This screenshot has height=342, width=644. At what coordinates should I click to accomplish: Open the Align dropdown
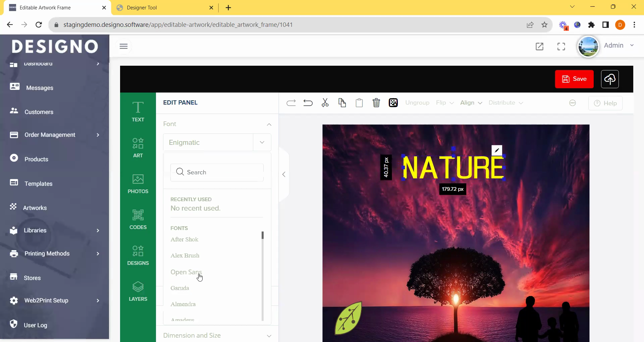pyautogui.click(x=471, y=103)
